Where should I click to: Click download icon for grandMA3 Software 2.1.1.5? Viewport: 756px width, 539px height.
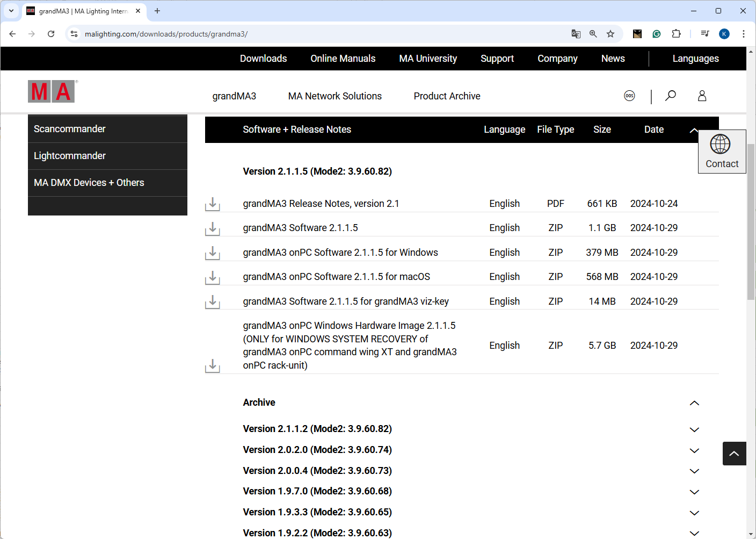pos(213,228)
